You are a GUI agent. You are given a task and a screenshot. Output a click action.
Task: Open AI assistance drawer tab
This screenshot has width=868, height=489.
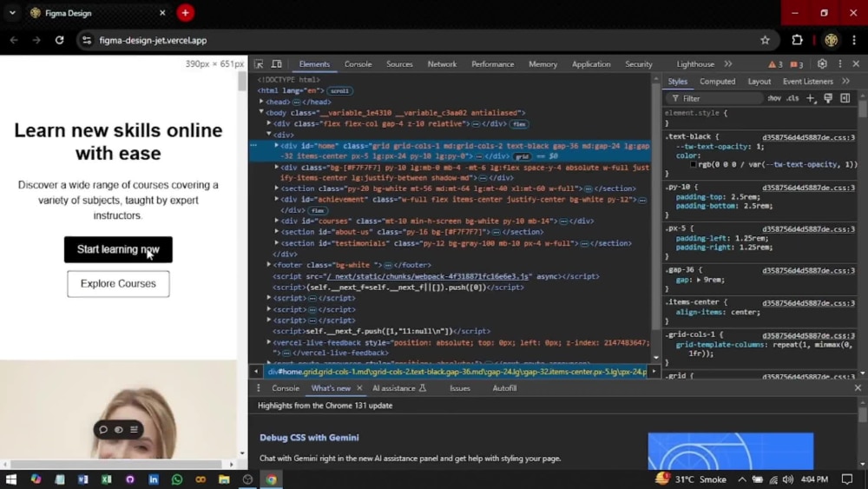click(399, 388)
